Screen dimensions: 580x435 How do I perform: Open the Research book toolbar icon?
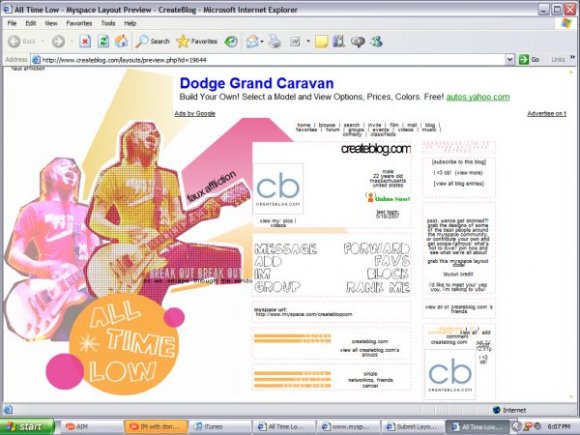pyautogui.click(x=338, y=41)
